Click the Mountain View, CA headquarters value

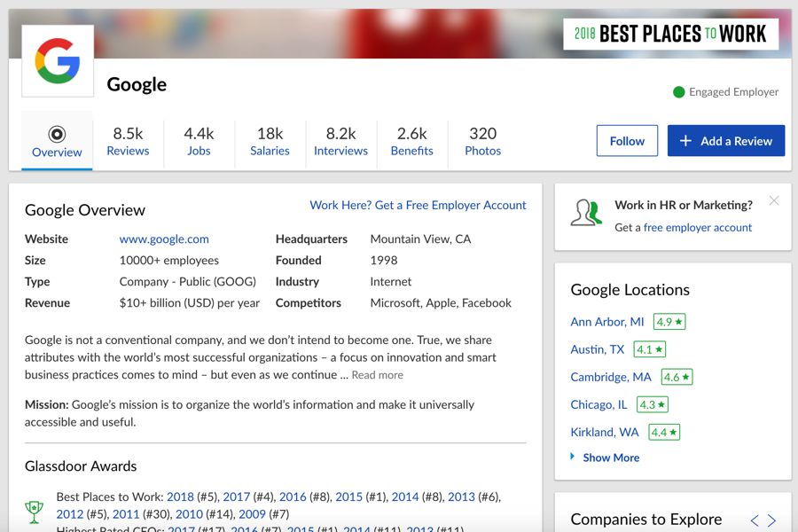420,239
